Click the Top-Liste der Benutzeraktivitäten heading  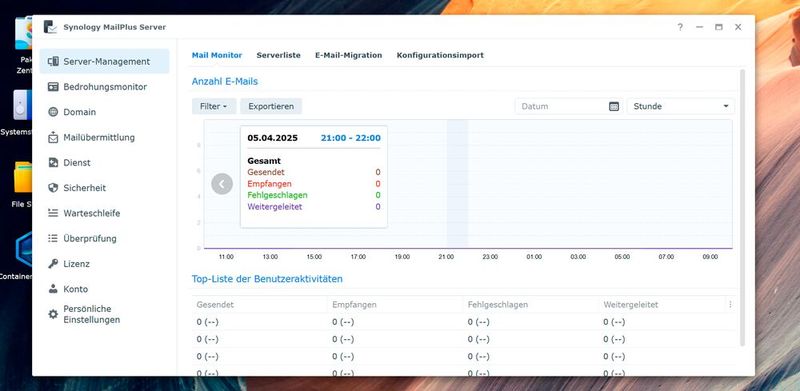tap(267, 279)
